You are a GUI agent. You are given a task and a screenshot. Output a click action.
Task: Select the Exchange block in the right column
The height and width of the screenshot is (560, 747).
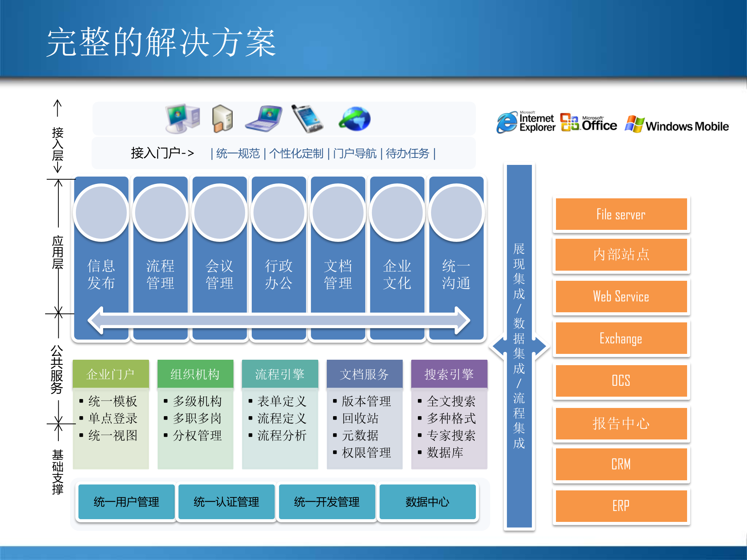coord(621,338)
